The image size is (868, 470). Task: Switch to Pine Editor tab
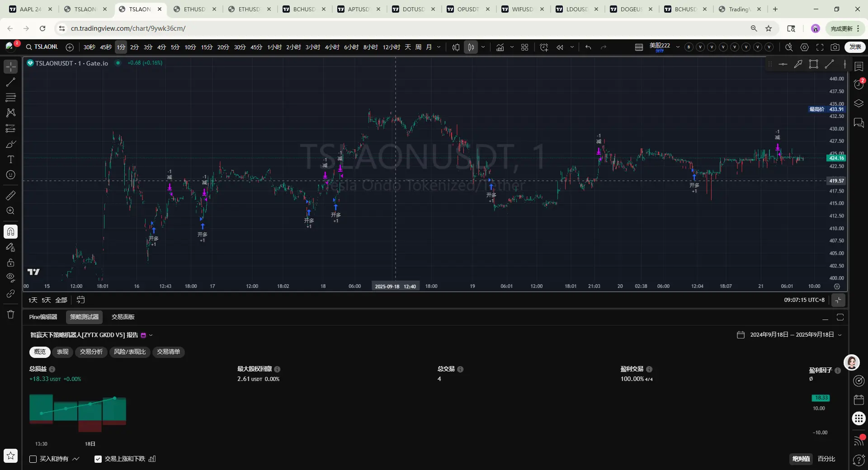(x=43, y=317)
